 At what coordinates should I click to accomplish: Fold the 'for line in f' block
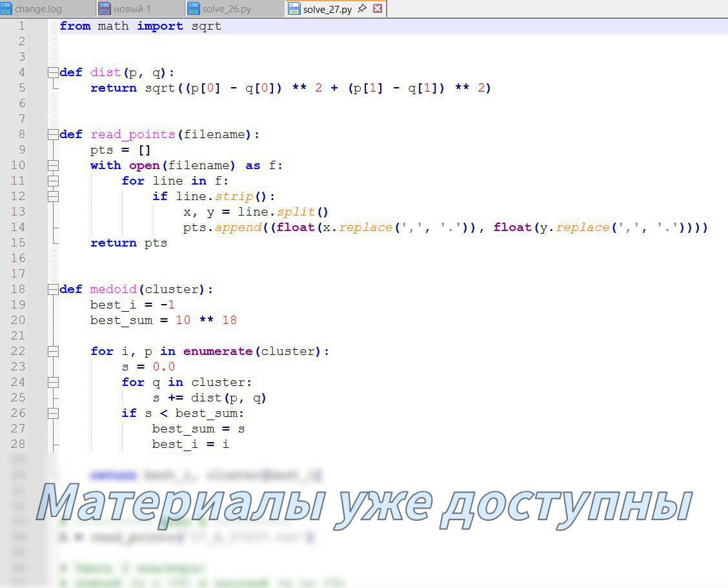(53, 181)
